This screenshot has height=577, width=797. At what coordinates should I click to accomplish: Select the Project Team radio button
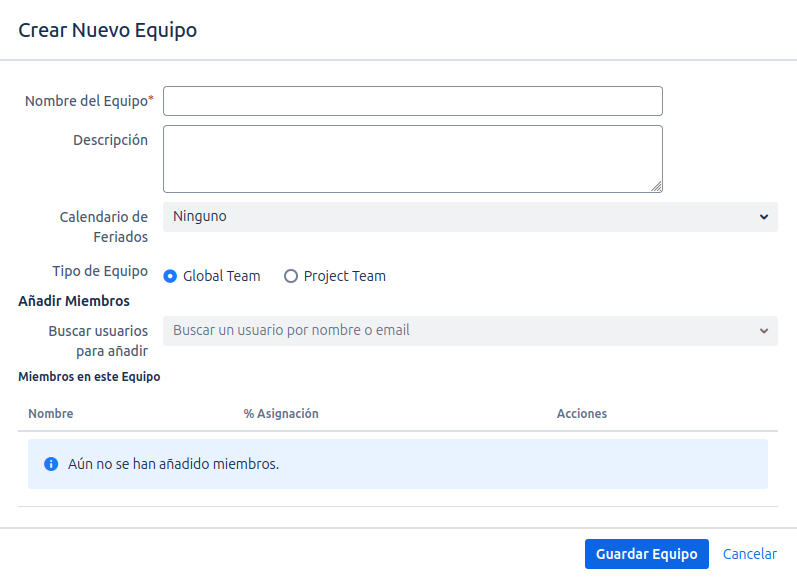click(291, 276)
